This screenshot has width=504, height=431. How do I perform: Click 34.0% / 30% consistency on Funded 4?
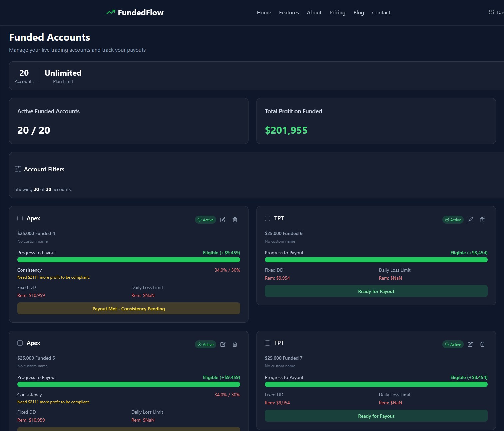click(227, 270)
